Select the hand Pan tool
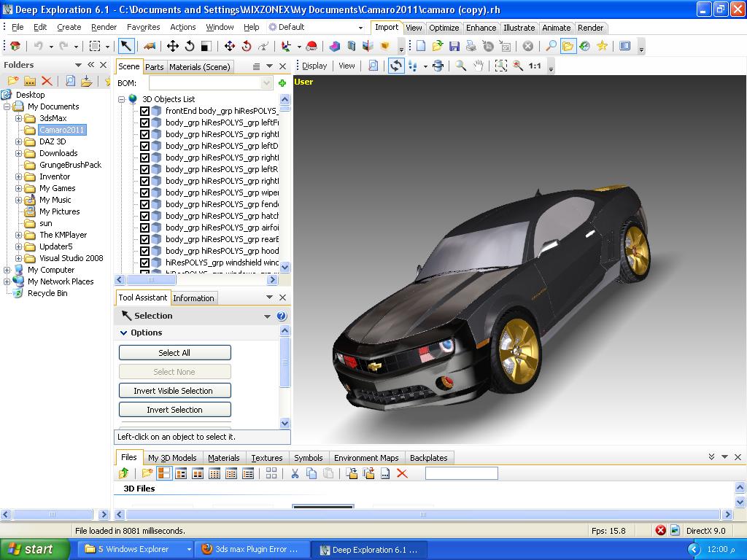Viewport: 747px width, 560px height. (479, 66)
